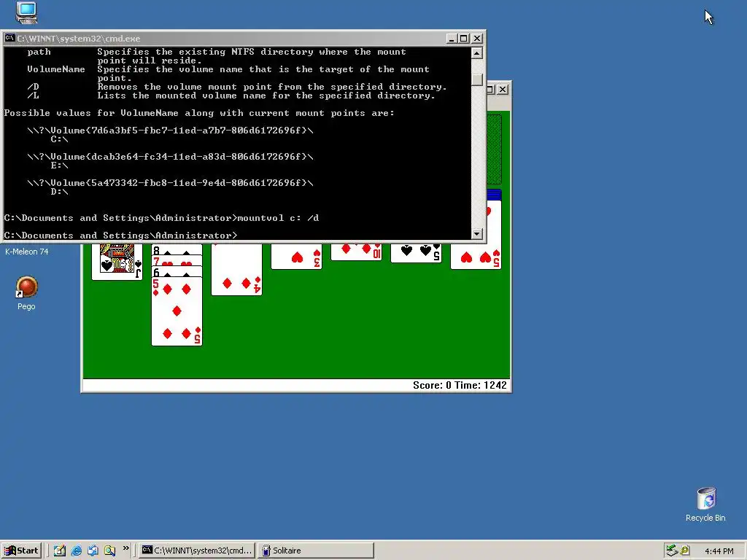Screen dimensions: 747x560
Task: Switch to the Solitaire taskbar button
Action: point(315,551)
